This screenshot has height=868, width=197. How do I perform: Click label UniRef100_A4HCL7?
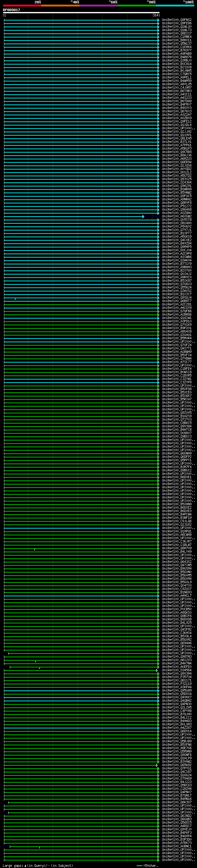pyautogui.click(x=177, y=596)
